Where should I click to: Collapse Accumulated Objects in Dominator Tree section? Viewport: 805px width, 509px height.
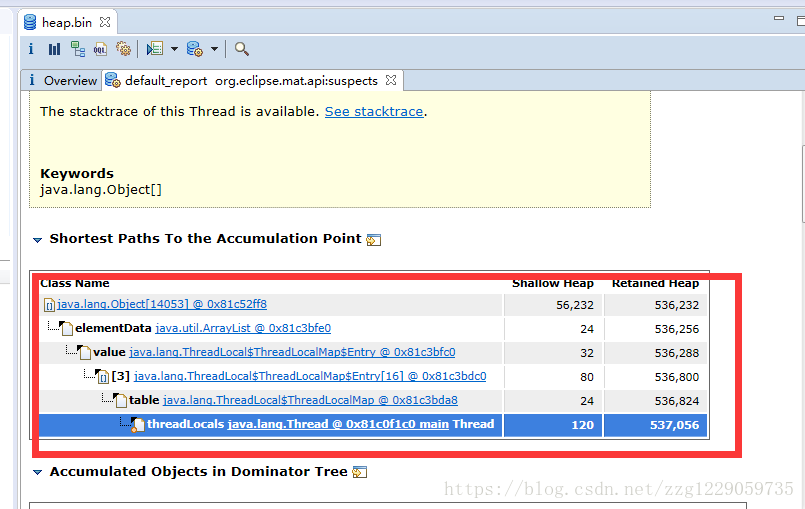click(x=38, y=472)
